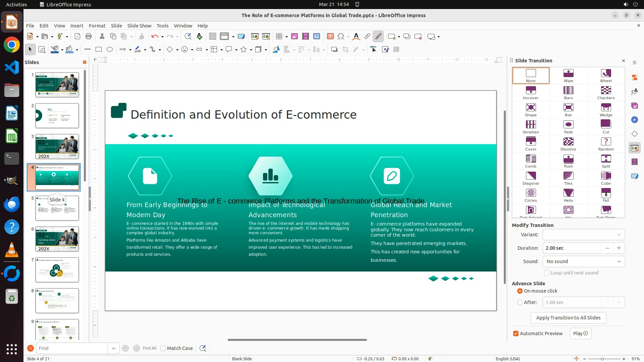Screen dimensions: 644x362
Task: Expand the Variant dropdown
Action: (584, 235)
